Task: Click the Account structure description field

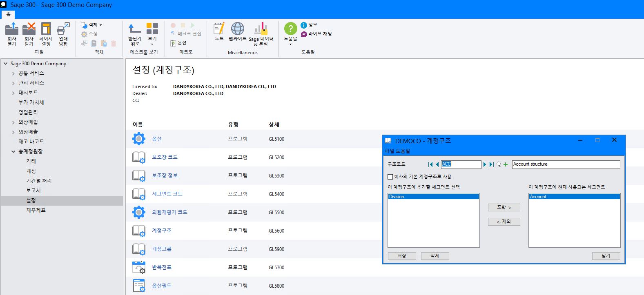Action: 566,164
